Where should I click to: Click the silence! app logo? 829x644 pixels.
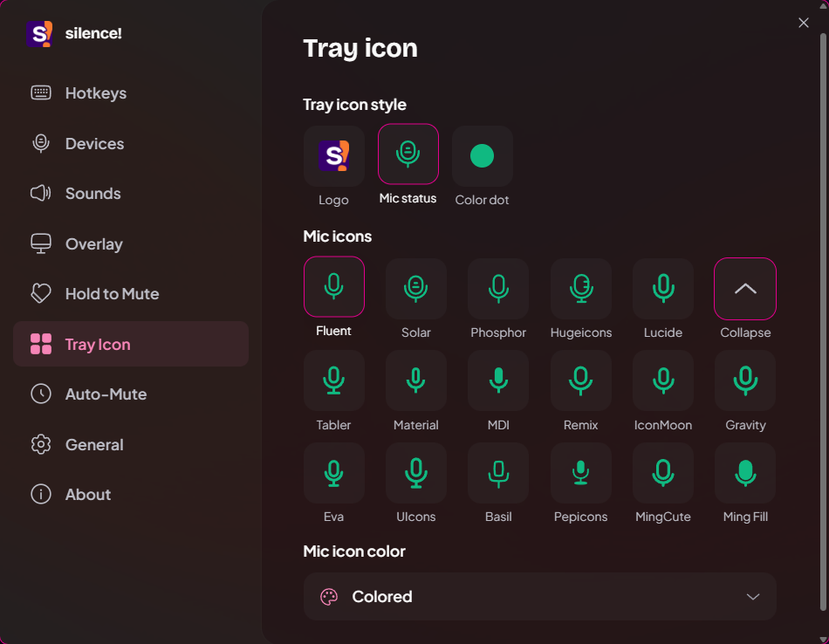[39, 34]
